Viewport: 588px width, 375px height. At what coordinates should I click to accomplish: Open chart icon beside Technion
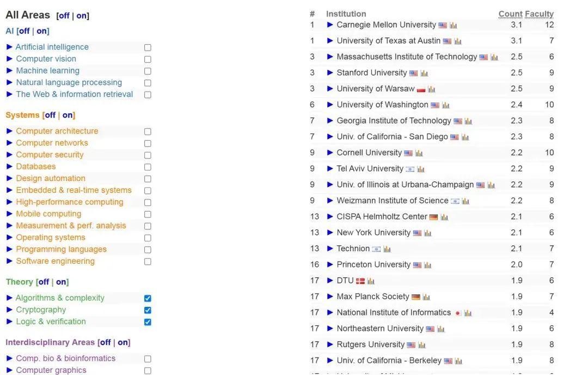point(387,249)
